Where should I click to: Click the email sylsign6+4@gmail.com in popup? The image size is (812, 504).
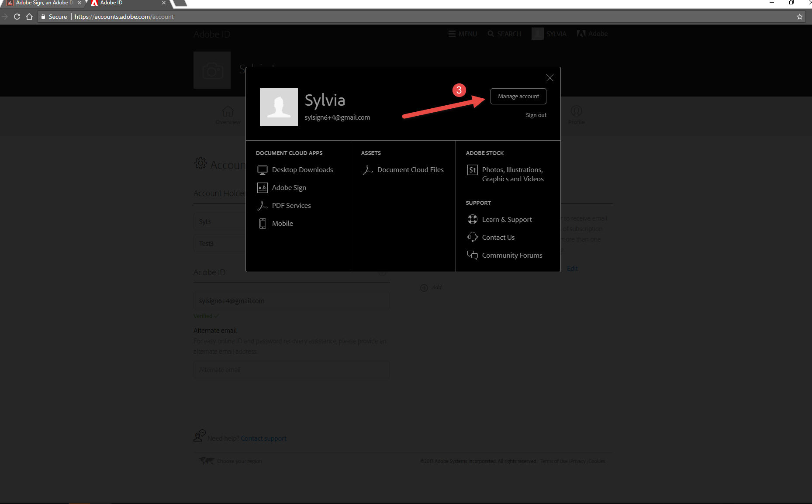click(x=337, y=117)
